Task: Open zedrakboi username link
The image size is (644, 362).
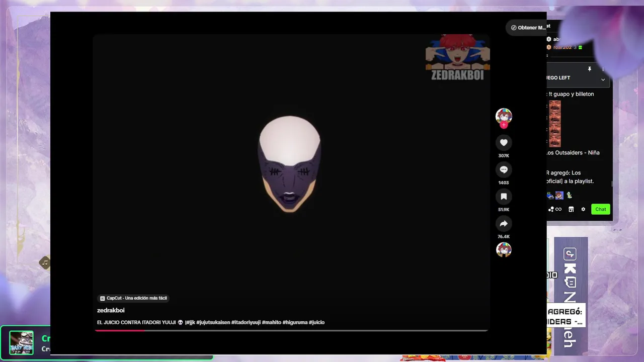Action: pos(111,310)
